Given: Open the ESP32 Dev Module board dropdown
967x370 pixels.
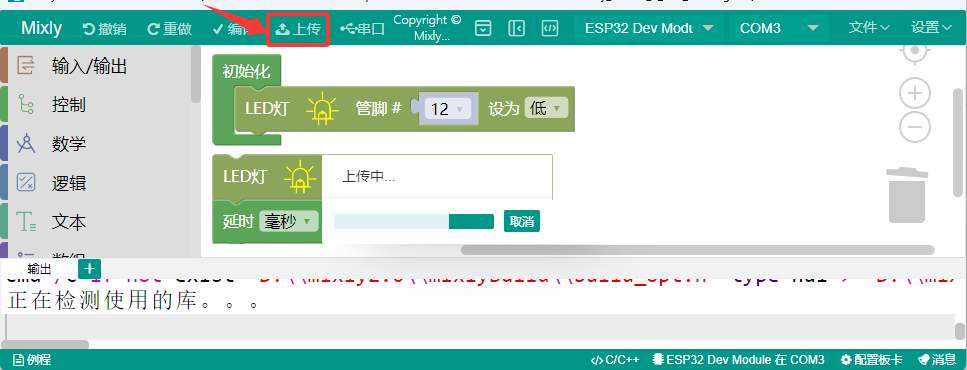Looking at the screenshot, I should click(648, 28).
